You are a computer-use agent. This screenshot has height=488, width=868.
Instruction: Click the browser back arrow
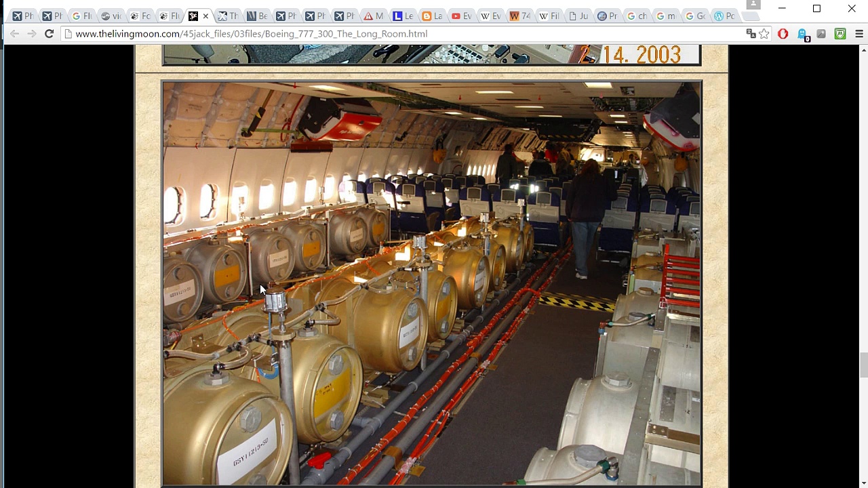pos(14,34)
